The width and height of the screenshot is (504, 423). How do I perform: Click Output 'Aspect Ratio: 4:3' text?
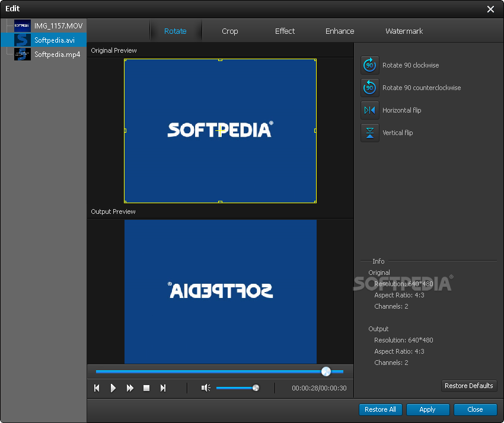click(399, 351)
